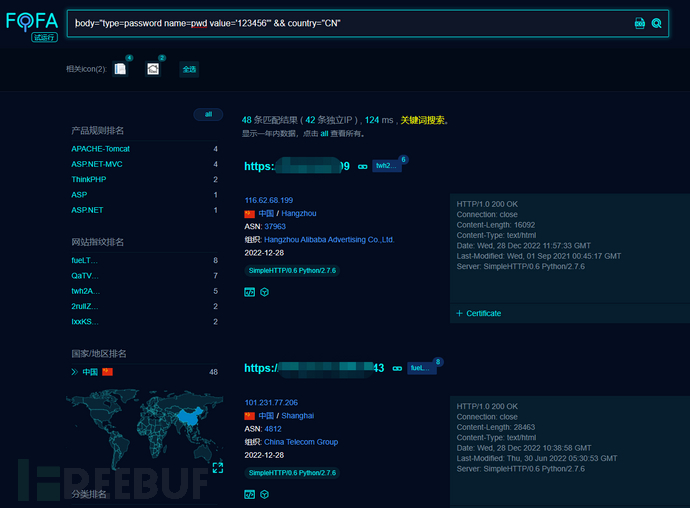This screenshot has width=690, height=508.
Task: Click the search magnifier icon
Action: (x=657, y=23)
